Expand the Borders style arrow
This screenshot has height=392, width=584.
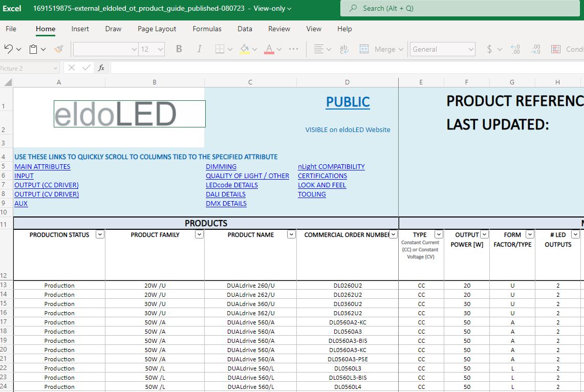230,49
